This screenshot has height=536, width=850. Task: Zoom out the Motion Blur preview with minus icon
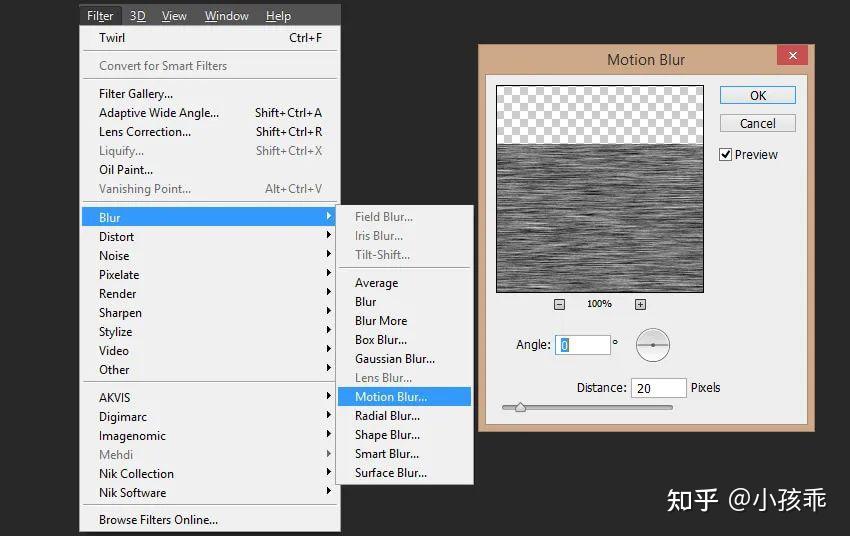point(559,305)
